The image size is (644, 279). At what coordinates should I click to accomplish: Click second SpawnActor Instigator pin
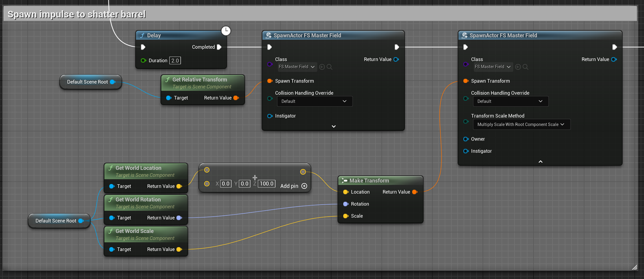pyautogui.click(x=466, y=151)
